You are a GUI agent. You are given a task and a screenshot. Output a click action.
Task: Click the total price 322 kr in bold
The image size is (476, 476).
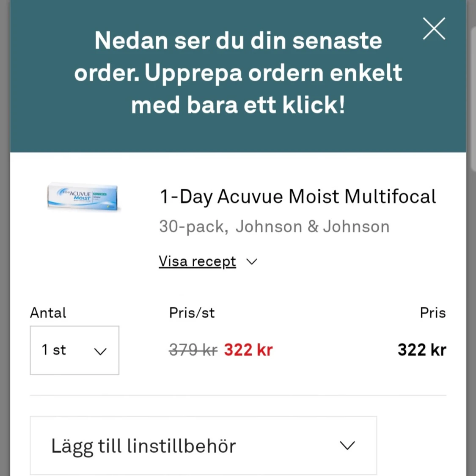[422, 350]
